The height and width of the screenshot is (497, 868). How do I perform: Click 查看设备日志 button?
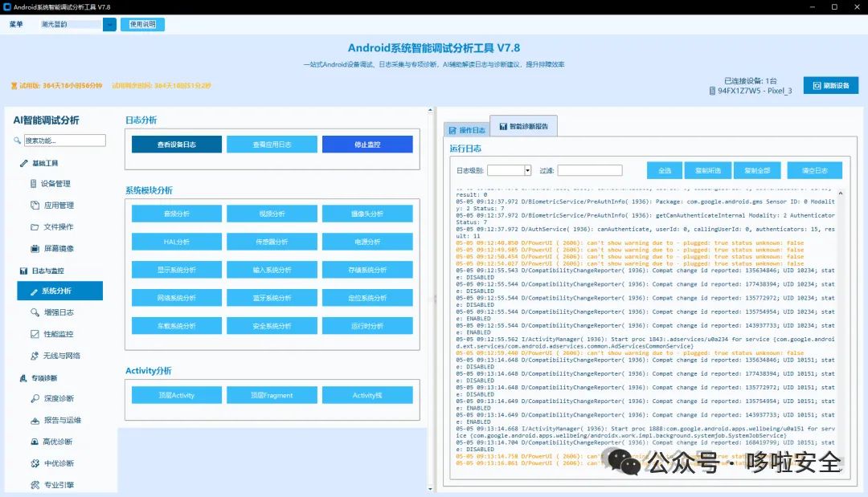point(177,145)
